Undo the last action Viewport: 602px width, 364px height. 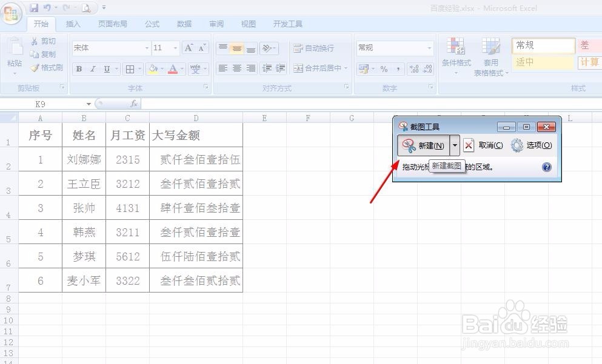[47, 8]
